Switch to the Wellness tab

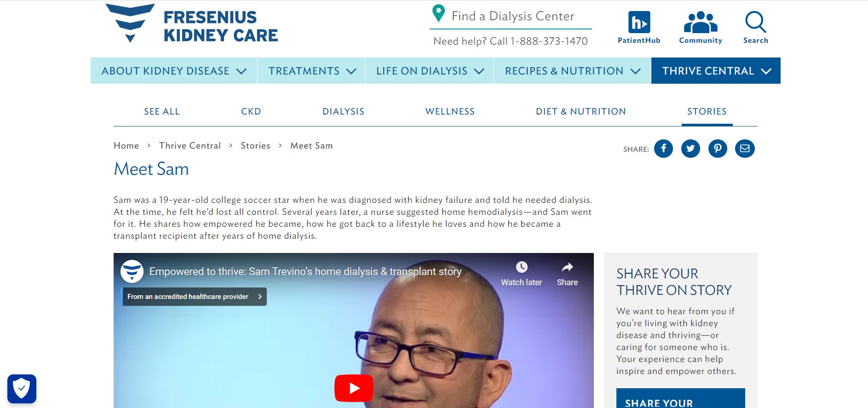[x=450, y=111]
